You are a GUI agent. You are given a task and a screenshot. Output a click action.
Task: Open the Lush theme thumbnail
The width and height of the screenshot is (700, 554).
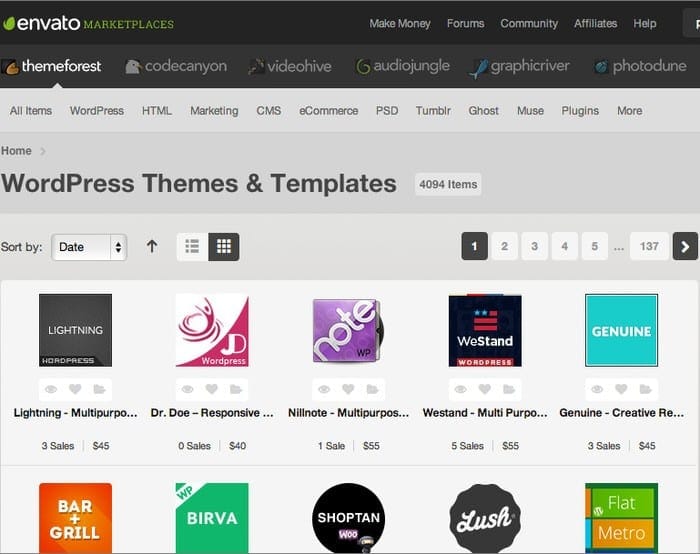pos(485,518)
